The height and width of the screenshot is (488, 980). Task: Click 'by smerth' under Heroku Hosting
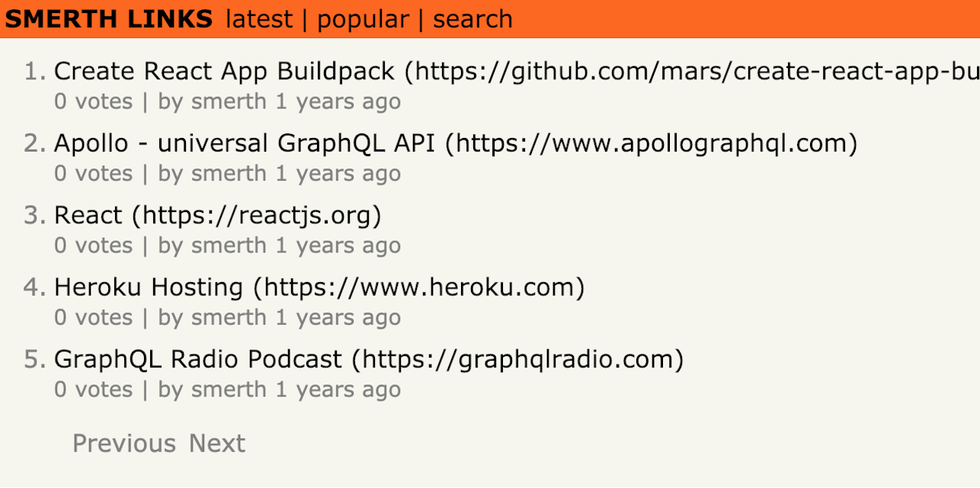(213, 317)
